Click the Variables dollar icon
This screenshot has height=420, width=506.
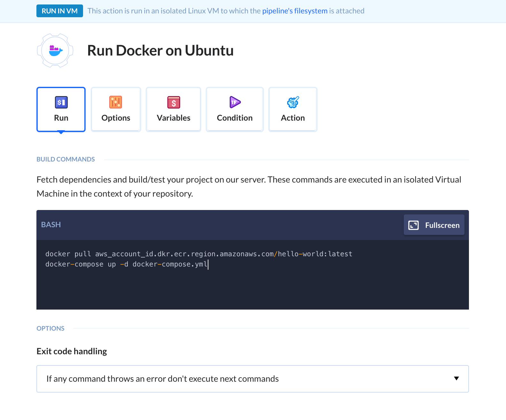pos(173,102)
